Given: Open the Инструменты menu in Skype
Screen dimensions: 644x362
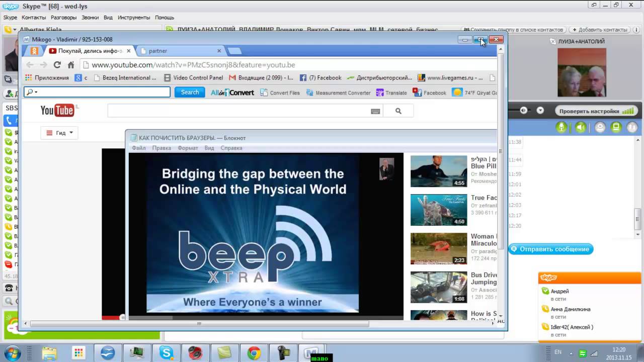Looking at the screenshot, I should tap(134, 18).
